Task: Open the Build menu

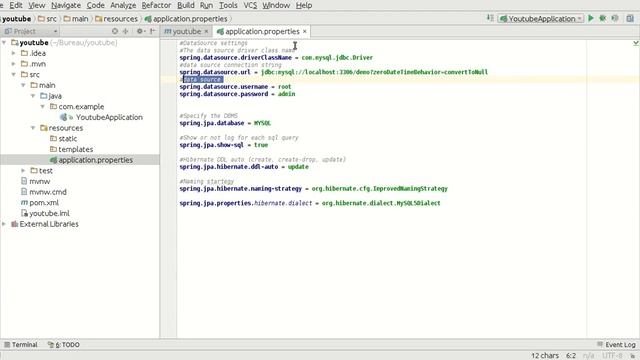Action: (186, 5)
